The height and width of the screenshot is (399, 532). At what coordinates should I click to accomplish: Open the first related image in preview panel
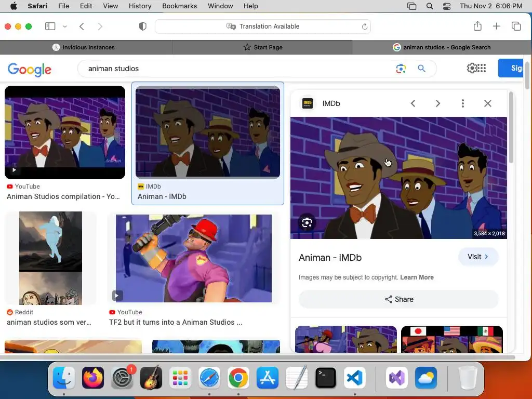click(345, 339)
